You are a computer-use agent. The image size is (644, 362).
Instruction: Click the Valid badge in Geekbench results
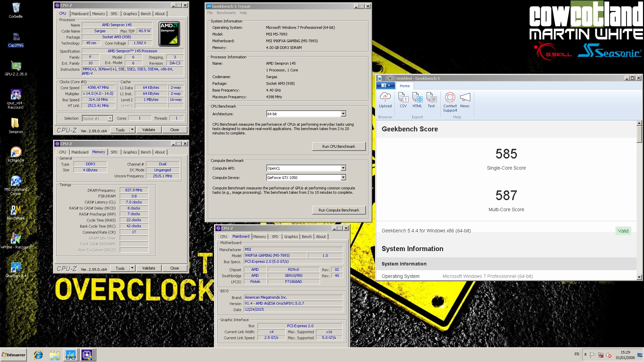(x=623, y=231)
